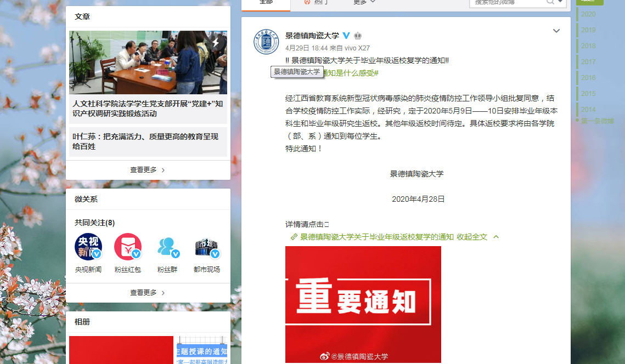This screenshot has width=625, height=364.
Task: Click the 文章 section heading
Action: 82,16
